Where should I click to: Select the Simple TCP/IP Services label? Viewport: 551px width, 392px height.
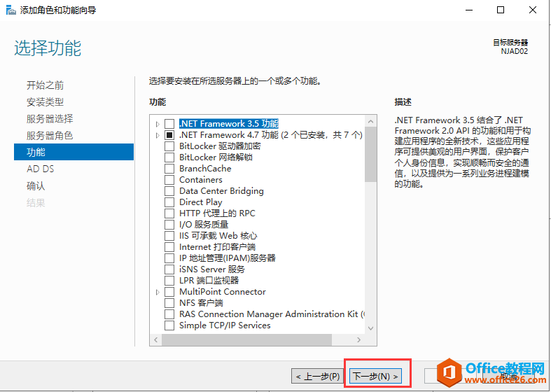click(225, 325)
